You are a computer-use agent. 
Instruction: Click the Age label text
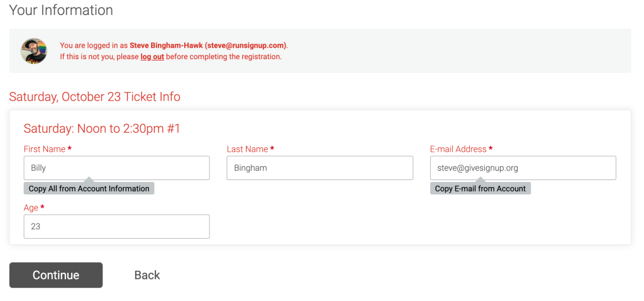pos(31,208)
